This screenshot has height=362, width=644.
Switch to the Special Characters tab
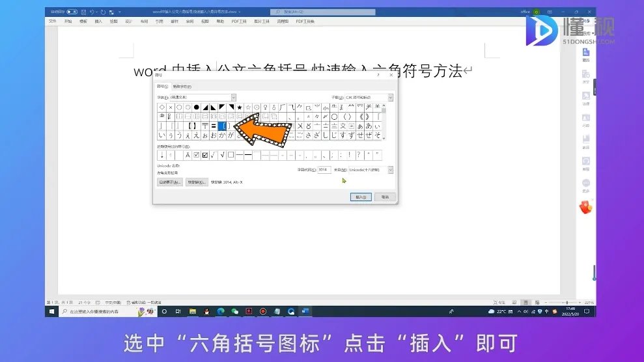(182, 86)
